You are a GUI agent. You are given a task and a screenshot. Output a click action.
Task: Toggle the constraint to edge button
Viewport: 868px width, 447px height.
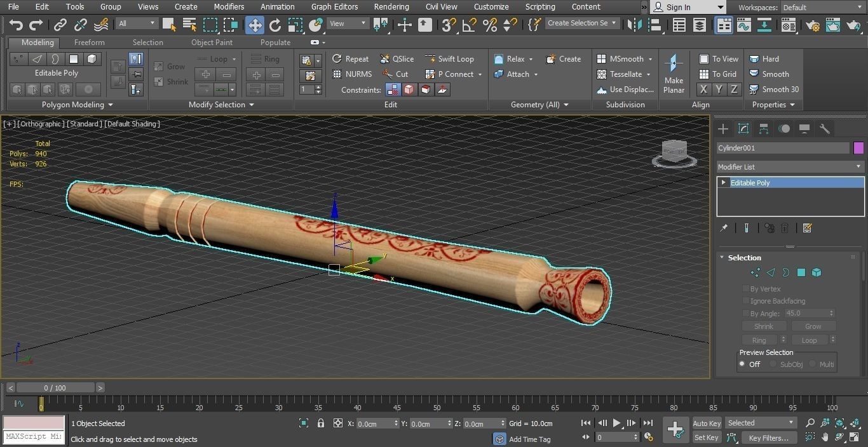[409, 90]
